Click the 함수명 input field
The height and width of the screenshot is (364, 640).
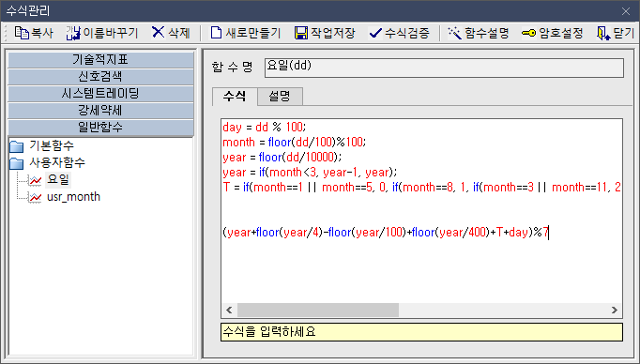[444, 68]
